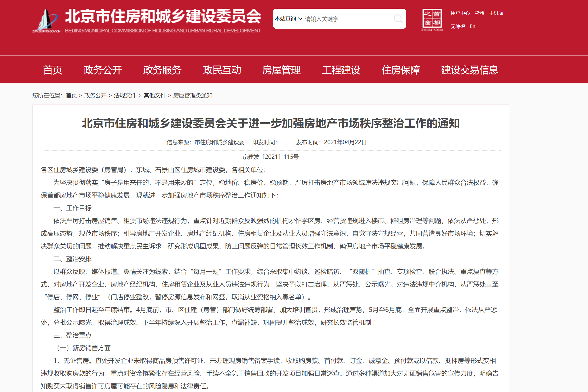Viewport: 588px width, 392px height.
Task: Open the 首都之窗 Beijing-China emblem
Action: point(432,20)
